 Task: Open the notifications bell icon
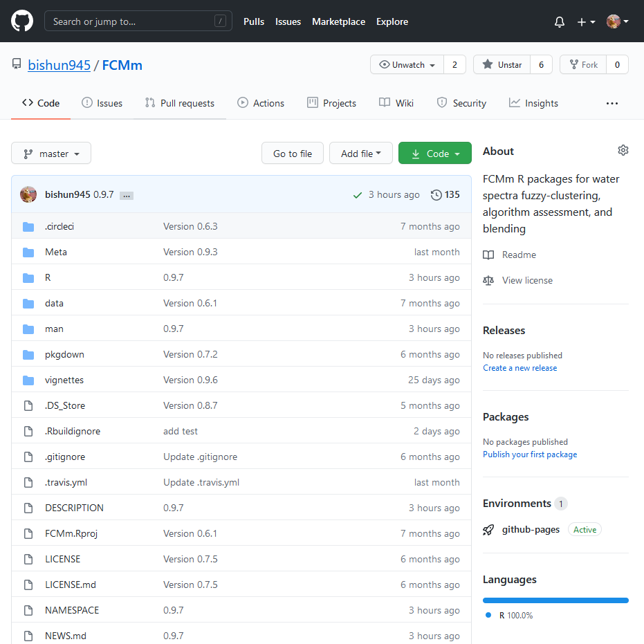pyautogui.click(x=559, y=21)
